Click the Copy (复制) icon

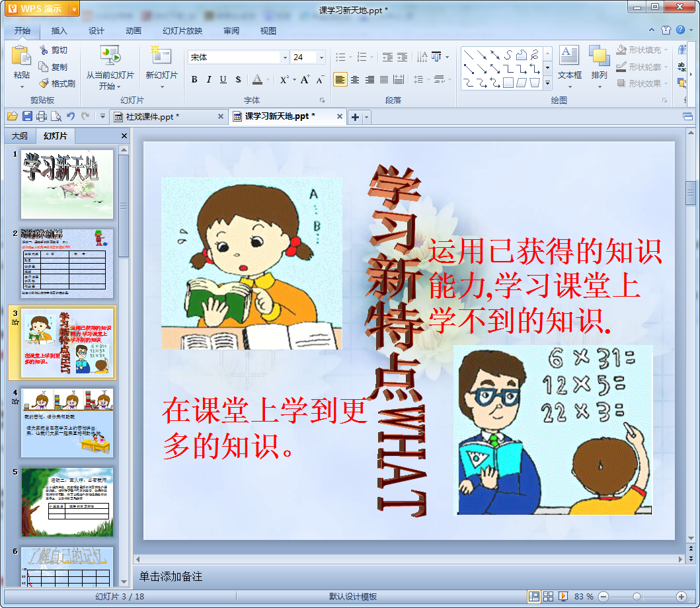coord(44,67)
